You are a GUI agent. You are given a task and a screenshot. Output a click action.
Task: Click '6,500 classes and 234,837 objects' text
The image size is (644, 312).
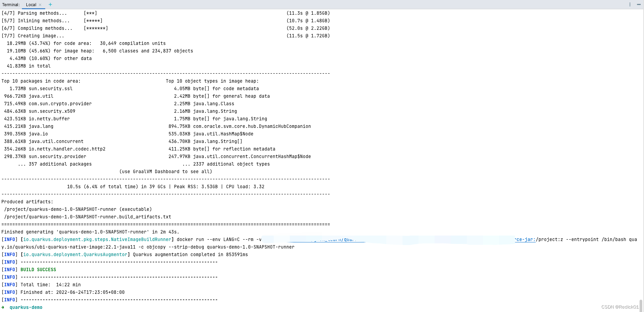pos(148,51)
